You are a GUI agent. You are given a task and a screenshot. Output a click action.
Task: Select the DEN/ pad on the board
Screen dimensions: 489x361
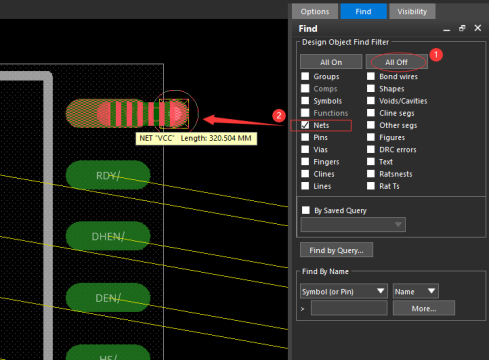[x=108, y=298]
